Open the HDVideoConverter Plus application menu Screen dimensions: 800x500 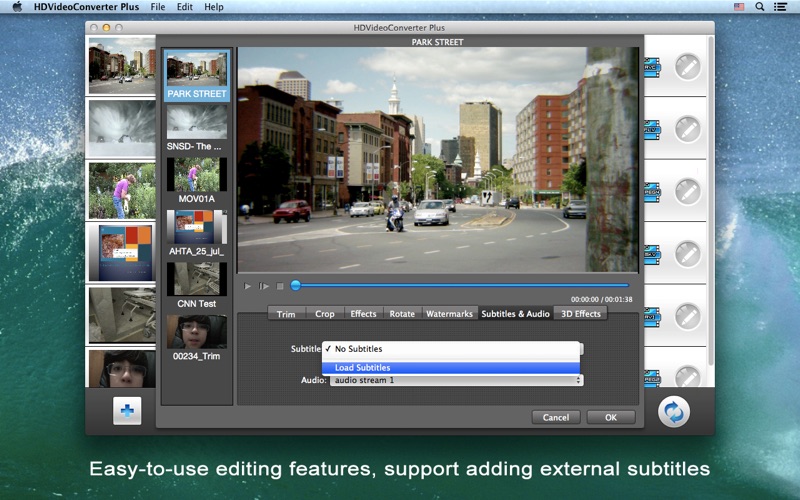click(x=86, y=7)
